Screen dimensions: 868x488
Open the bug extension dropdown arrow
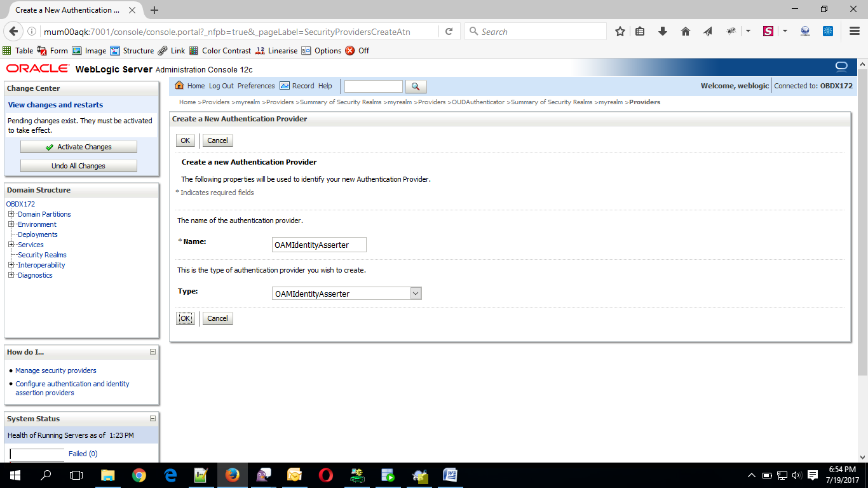pyautogui.click(x=748, y=31)
